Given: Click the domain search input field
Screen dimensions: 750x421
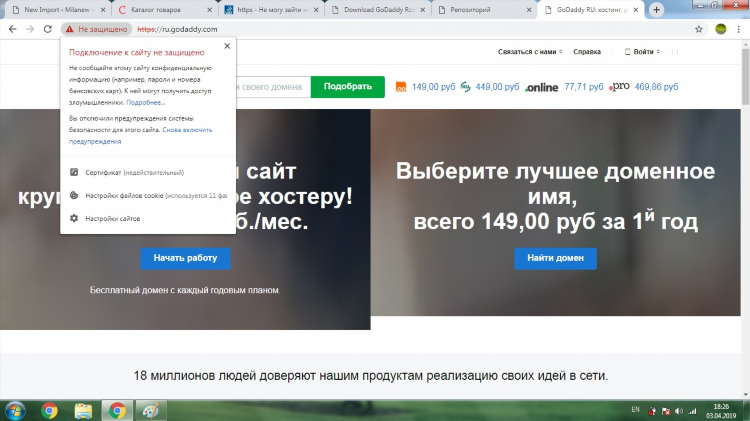Looking at the screenshot, I should [273, 87].
